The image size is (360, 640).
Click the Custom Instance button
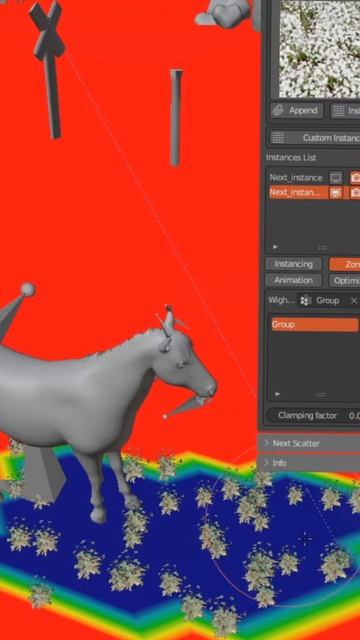click(314, 138)
